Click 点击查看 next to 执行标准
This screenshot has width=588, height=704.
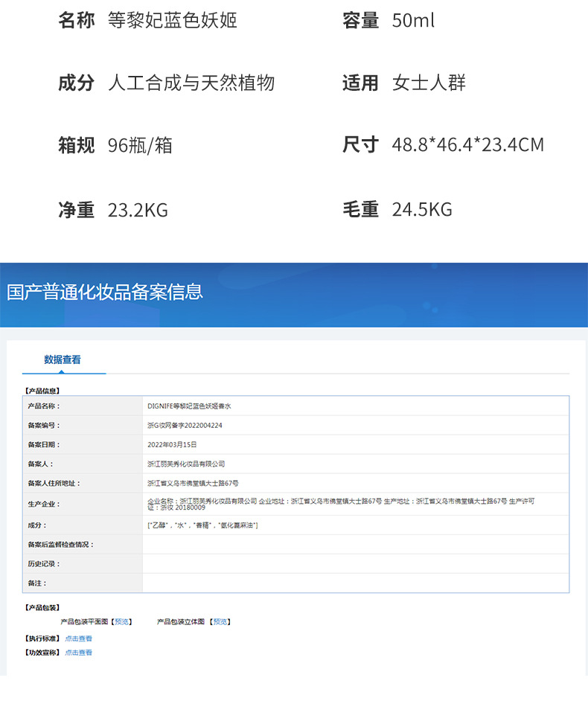click(x=79, y=639)
